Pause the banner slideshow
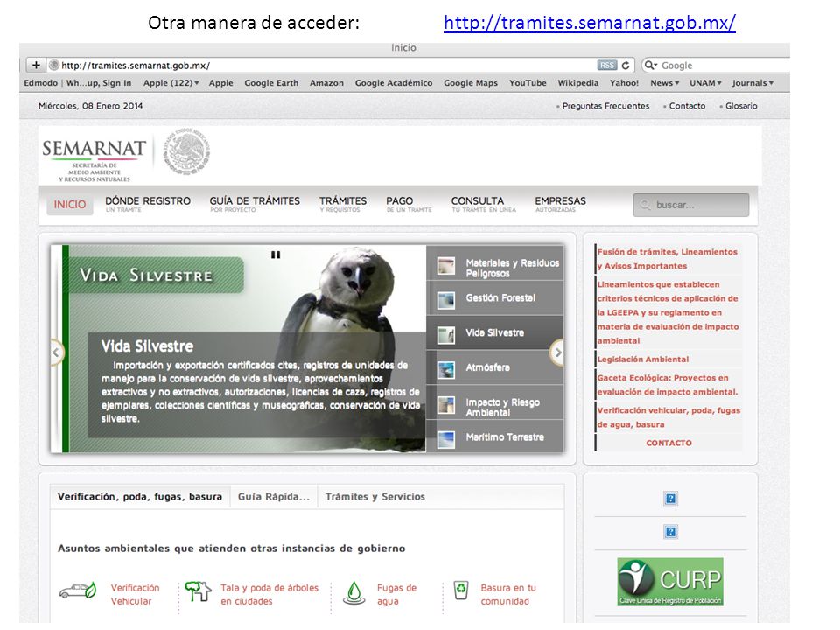Viewport: 840px width, 630px height. pyautogui.click(x=276, y=255)
